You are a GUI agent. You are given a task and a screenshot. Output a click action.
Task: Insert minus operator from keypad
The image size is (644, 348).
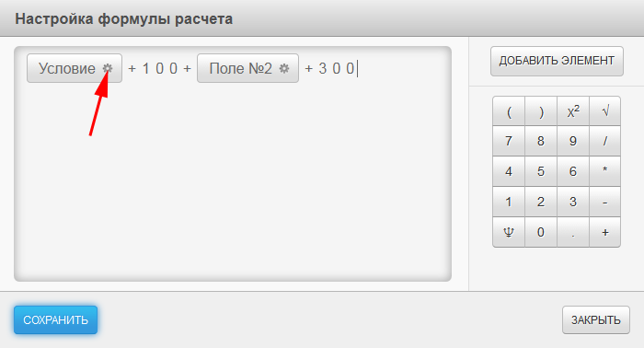(605, 202)
